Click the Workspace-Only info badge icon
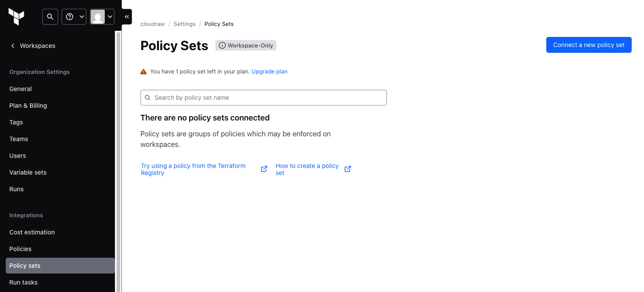 point(222,45)
